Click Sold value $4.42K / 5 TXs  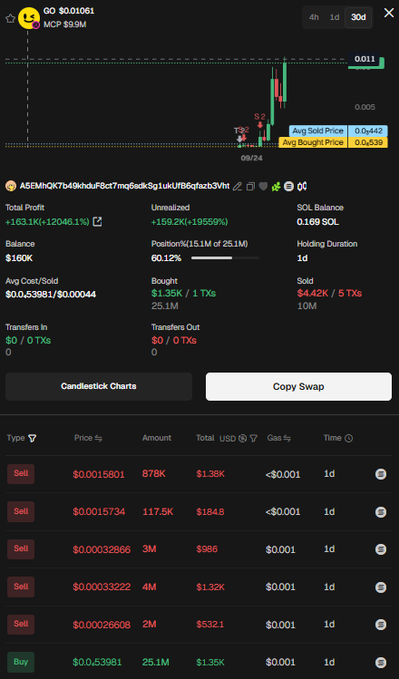329,294
